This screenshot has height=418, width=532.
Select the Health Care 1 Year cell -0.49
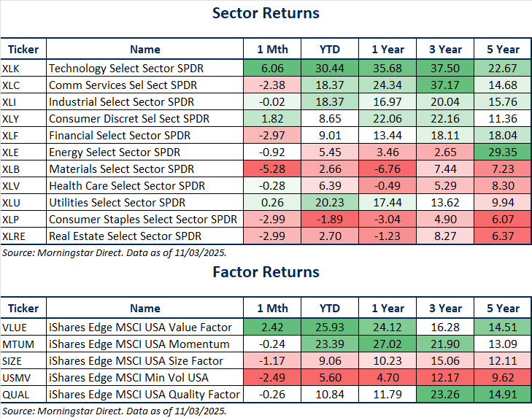[x=388, y=186]
